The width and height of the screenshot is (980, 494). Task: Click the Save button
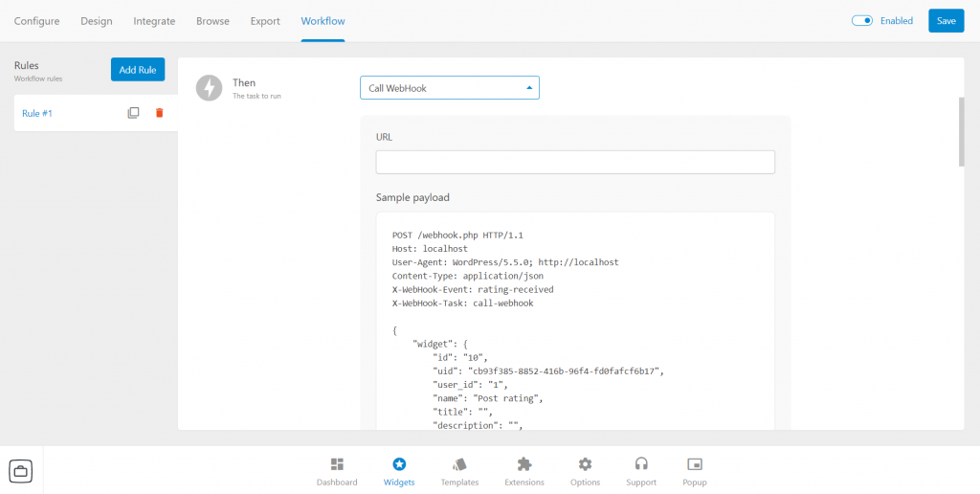947,21
